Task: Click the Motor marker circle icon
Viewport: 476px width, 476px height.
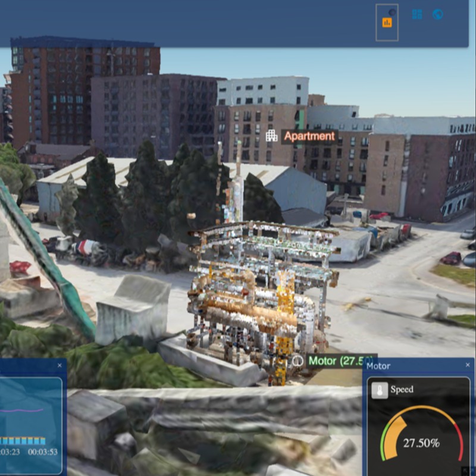Action: click(x=297, y=361)
